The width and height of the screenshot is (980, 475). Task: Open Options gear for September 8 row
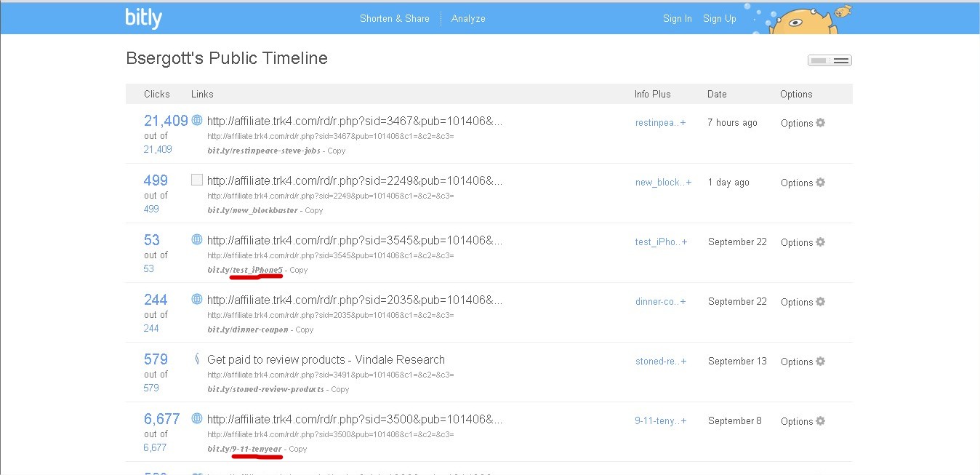point(820,421)
